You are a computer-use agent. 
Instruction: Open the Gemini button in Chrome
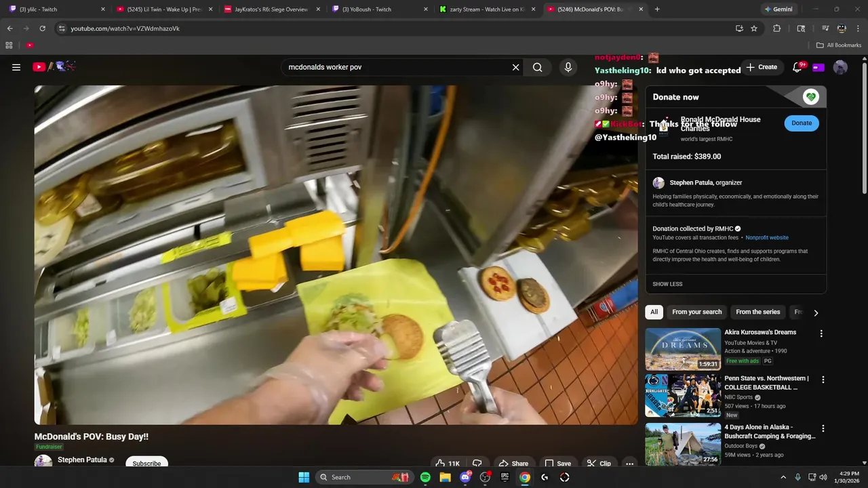coord(777,9)
